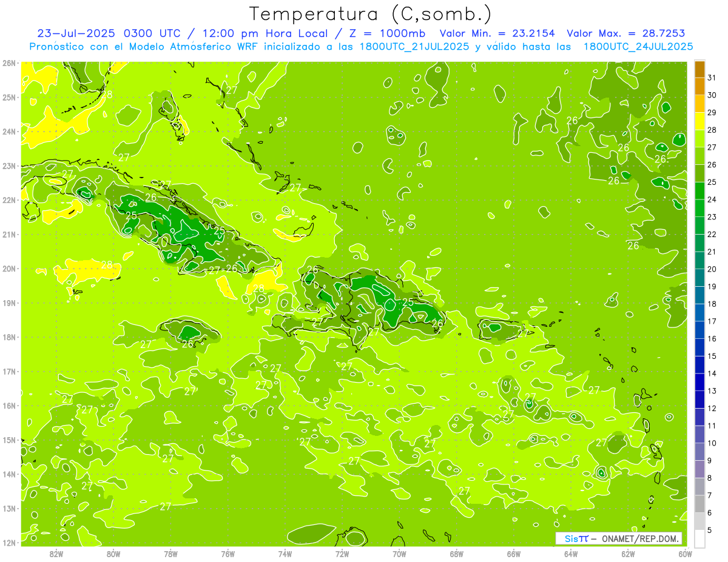The image size is (728, 562).
Task: Click the '62W' longitude axis label
Action: pyautogui.click(x=628, y=554)
